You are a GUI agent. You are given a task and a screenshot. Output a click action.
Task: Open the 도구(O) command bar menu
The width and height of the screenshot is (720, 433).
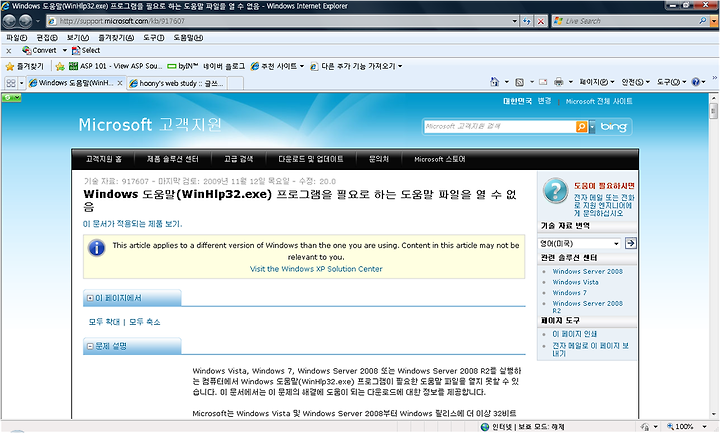pos(671,82)
